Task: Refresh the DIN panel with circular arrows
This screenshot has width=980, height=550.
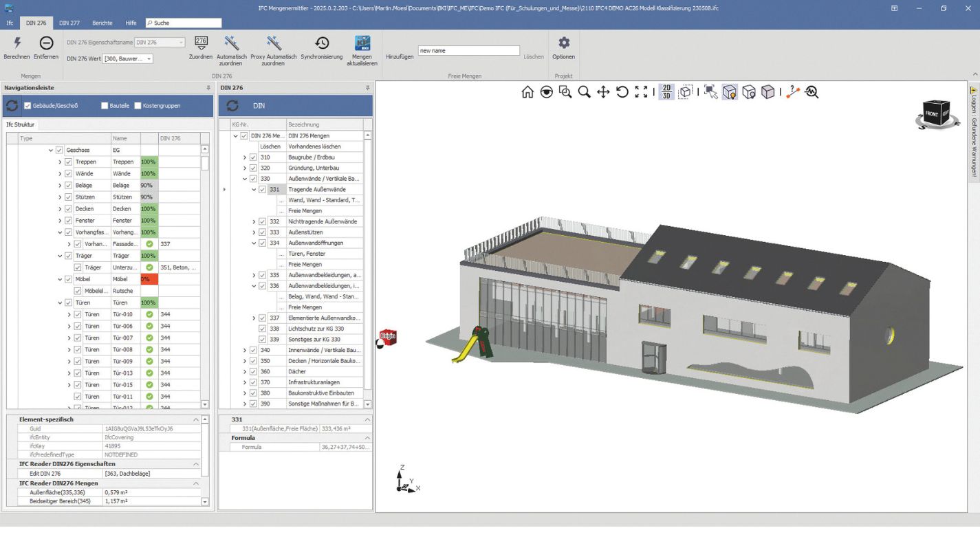Action: click(232, 106)
